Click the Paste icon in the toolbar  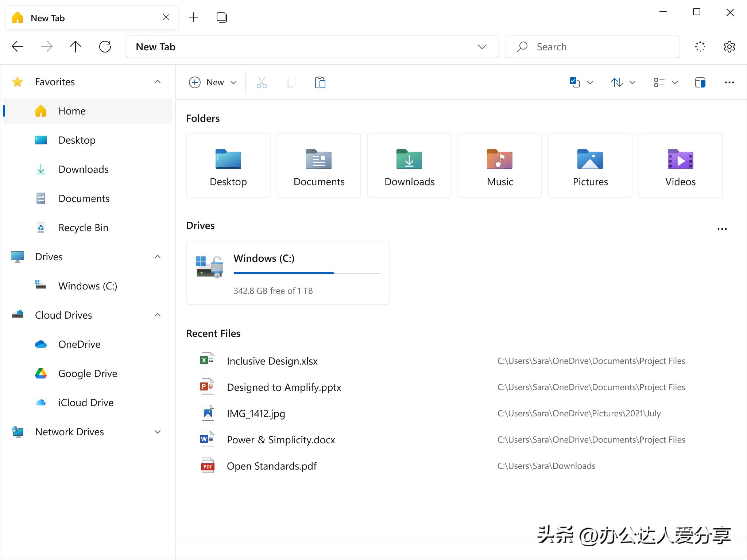click(320, 82)
